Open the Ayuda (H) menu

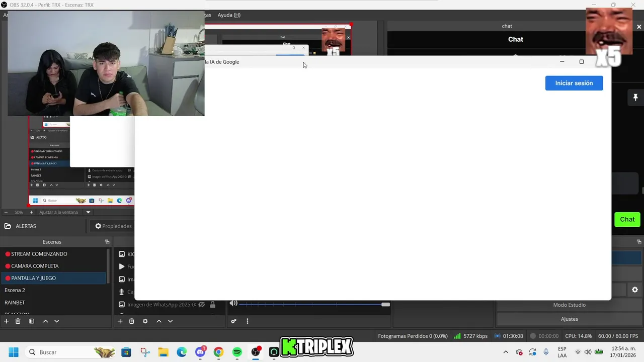point(229,15)
